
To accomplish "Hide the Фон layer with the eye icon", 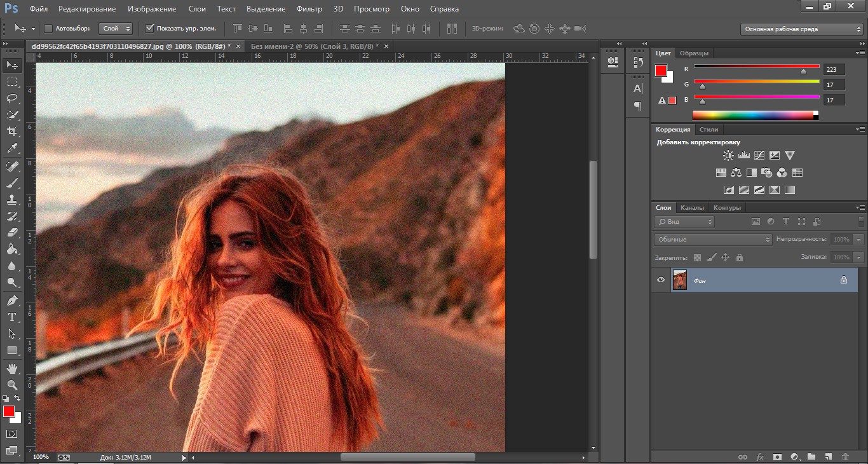I will pyautogui.click(x=661, y=280).
